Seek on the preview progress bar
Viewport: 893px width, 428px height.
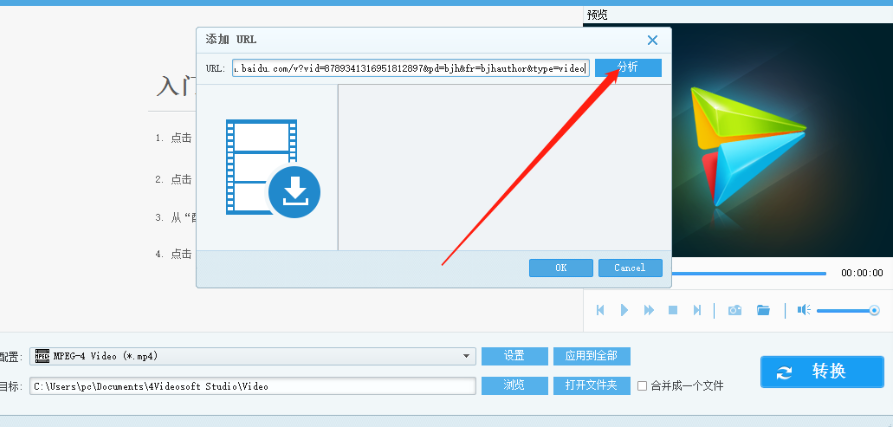click(x=748, y=274)
